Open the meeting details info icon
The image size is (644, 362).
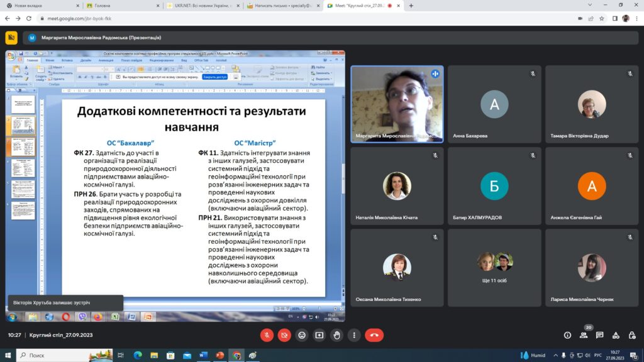click(x=567, y=336)
